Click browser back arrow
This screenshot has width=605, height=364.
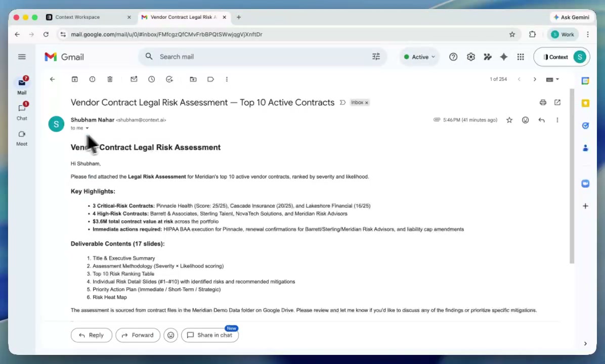tap(17, 35)
